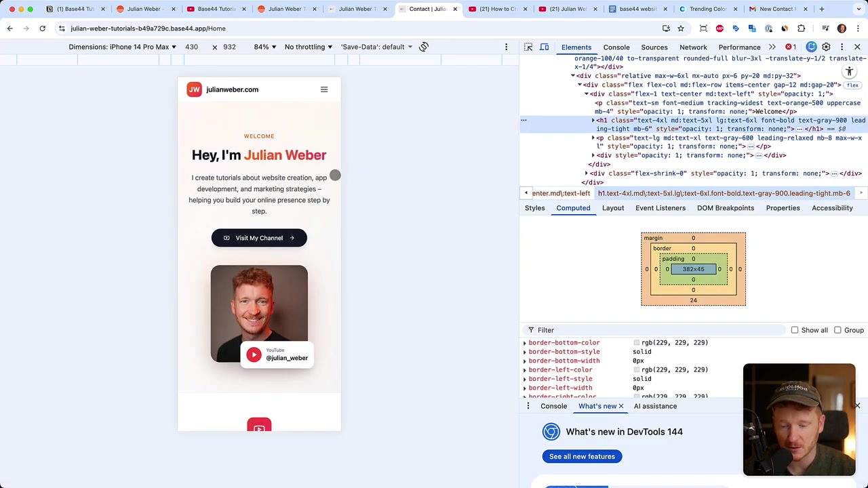Open the hamburger menu on julianweber.com
The image size is (868, 488).
pos(324,89)
